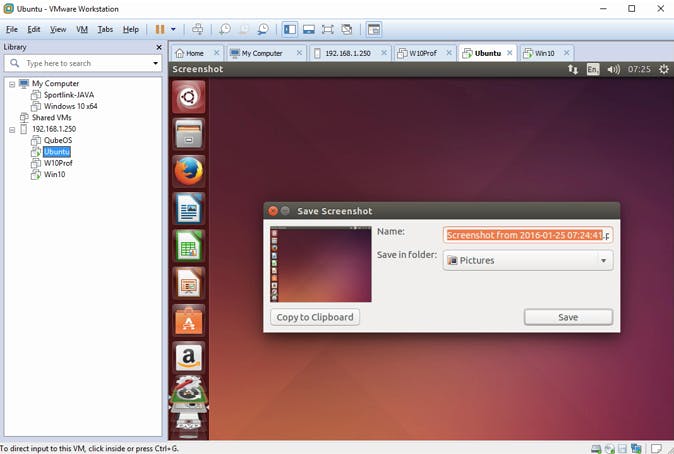
Task: Collapse the My Computer tree node
Action: coord(12,84)
